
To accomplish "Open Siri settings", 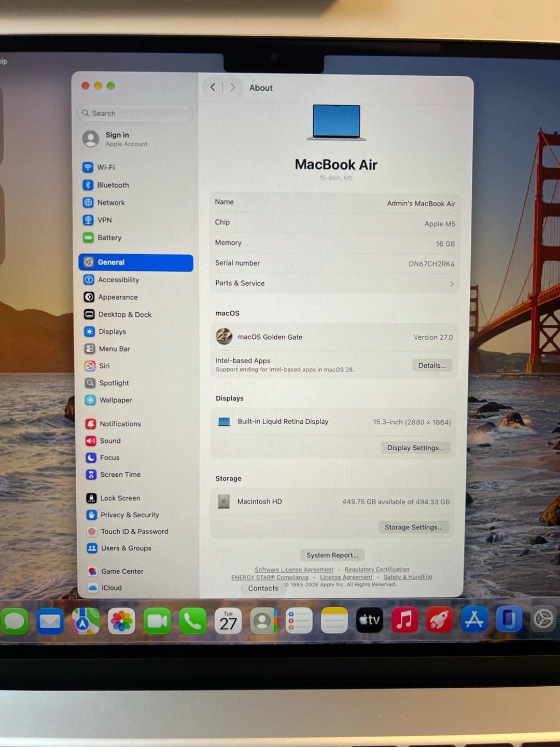I will (x=137, y=366).
